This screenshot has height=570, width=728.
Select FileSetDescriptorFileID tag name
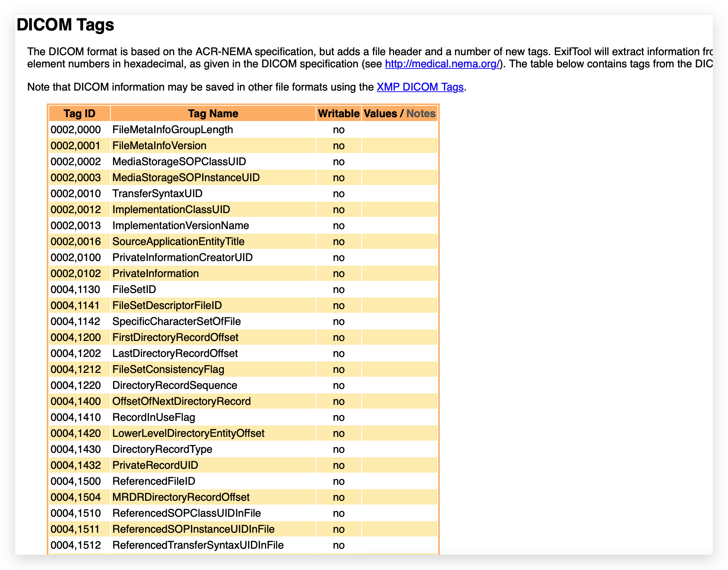point(167,306)
